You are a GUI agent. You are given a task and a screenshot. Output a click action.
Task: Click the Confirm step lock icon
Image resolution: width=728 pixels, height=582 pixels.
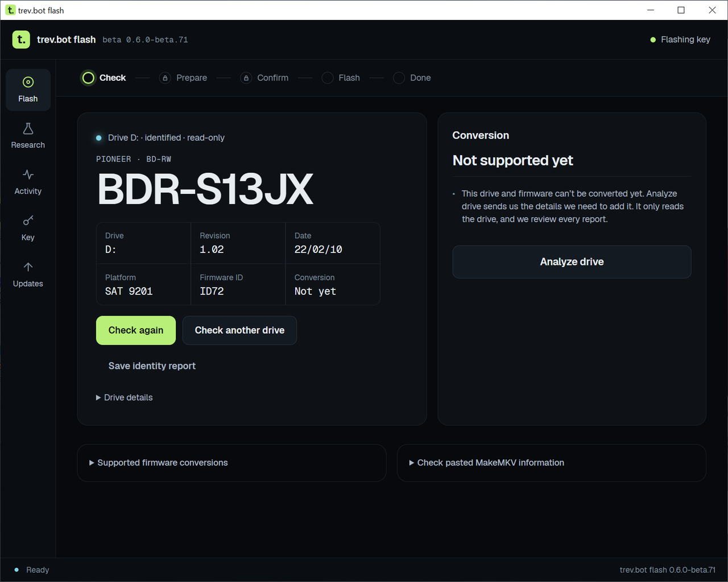point(246,78)
